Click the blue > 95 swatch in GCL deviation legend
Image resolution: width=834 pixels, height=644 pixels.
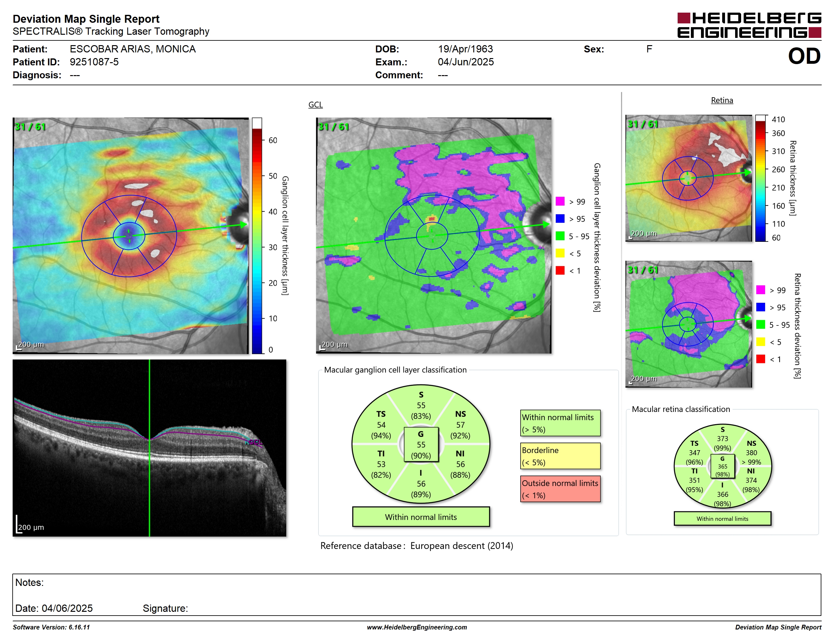point(560,218)
